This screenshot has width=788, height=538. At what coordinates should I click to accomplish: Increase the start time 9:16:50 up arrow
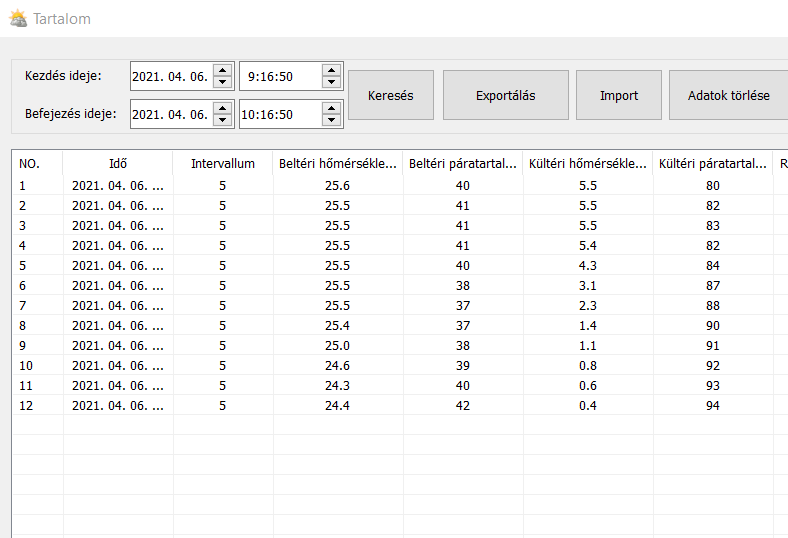tap(331, 70)
